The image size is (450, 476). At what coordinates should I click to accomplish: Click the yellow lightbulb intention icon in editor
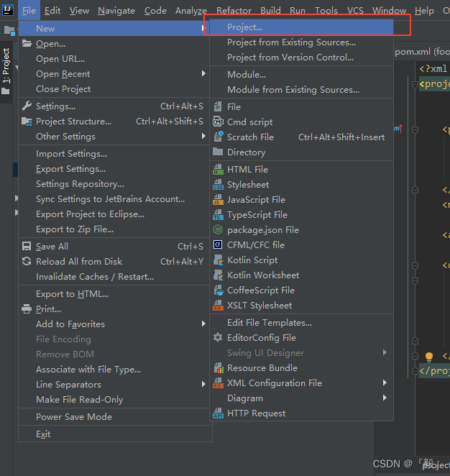click(x=428, y=357)
